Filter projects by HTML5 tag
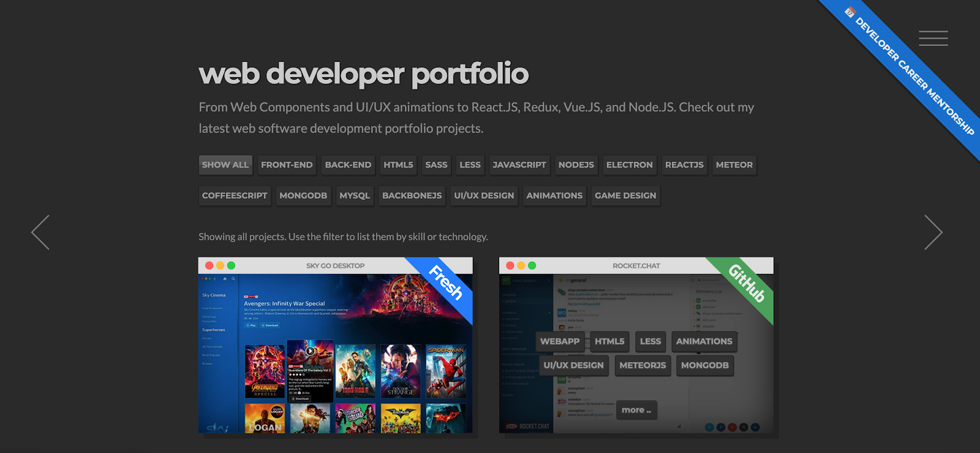 (398, 165)
